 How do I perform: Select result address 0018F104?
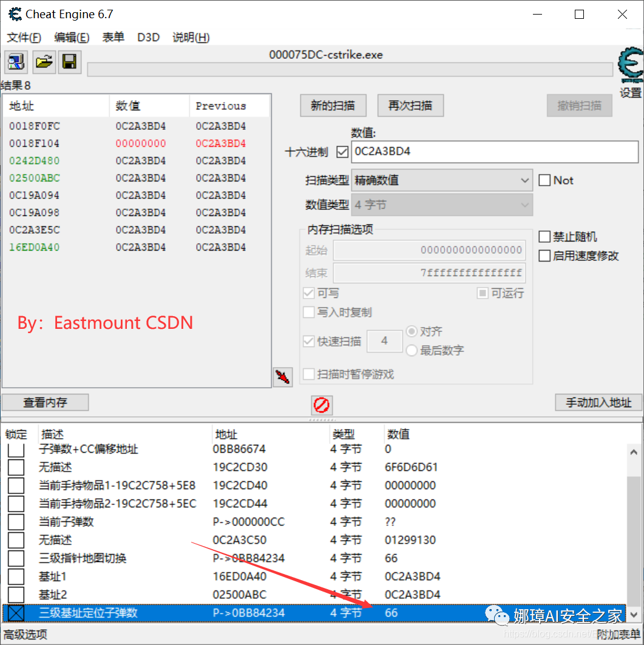35,144
